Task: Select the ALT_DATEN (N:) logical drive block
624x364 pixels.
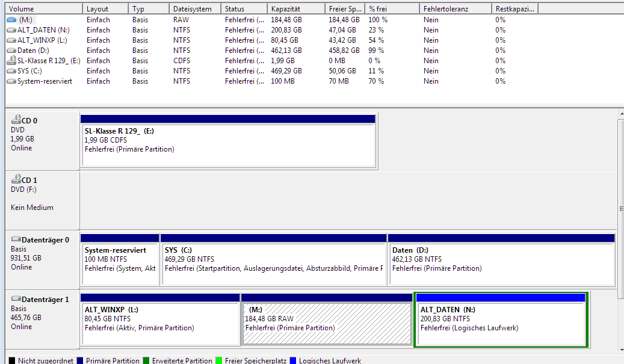Action: [501, 319]
